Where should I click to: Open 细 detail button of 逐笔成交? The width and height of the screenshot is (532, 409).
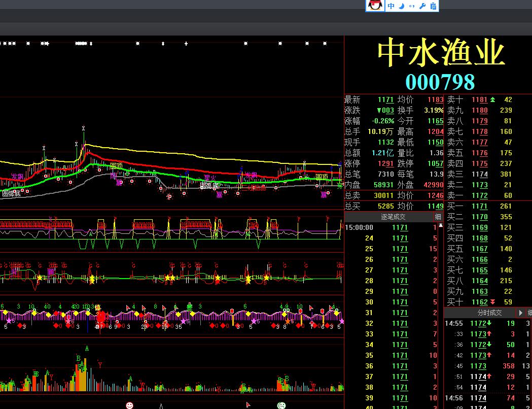click(x=438, y=217)
